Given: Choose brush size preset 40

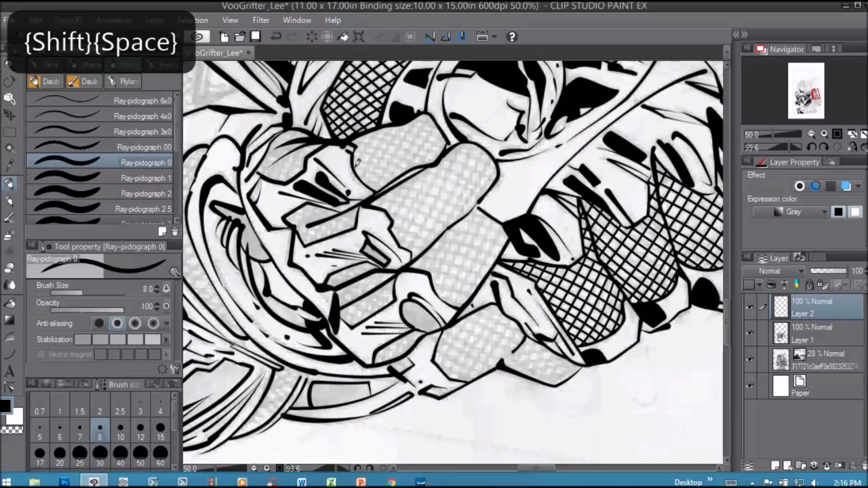Looking at the screenshot, I should coord(120,457).
